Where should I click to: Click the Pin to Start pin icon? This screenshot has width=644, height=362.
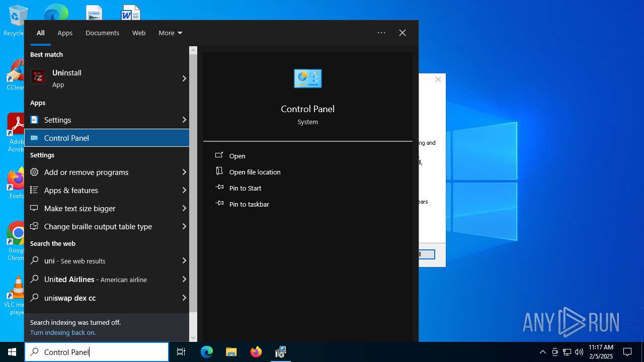point(219,188)
